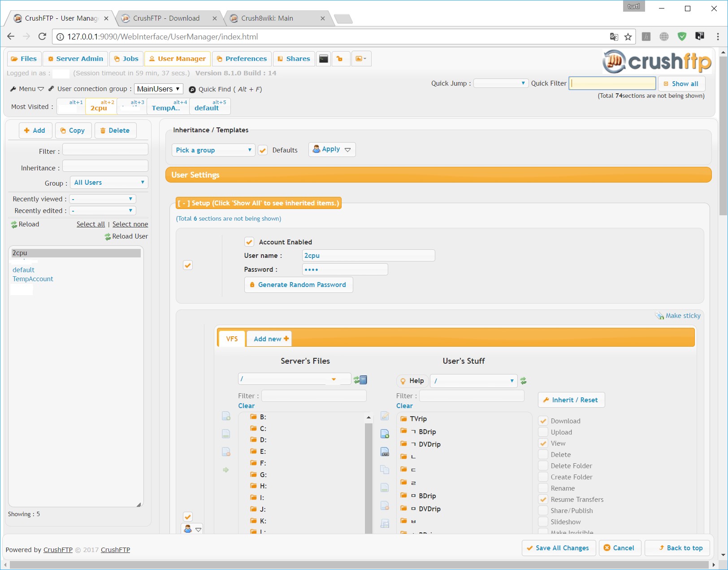Toggle the Defaults checkbox

pos(263,150)
